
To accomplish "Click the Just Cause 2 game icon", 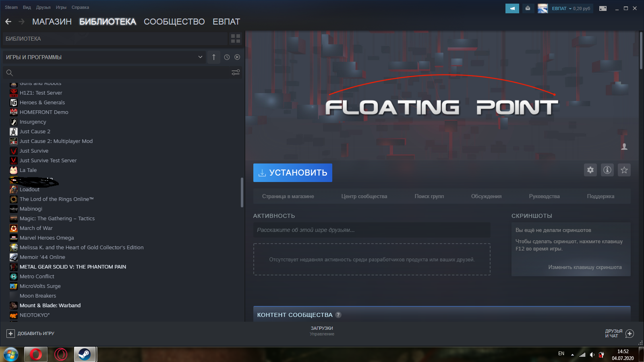I will point(14,131).
